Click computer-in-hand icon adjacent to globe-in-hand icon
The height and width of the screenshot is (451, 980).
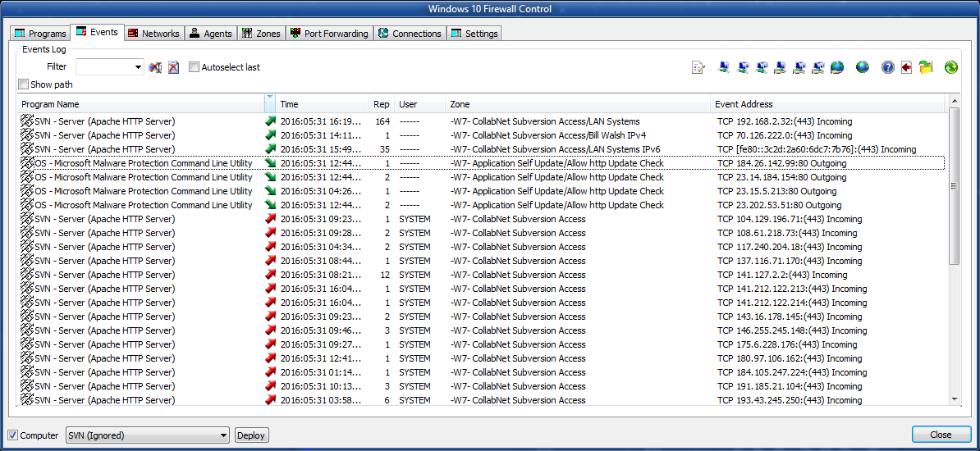(817, 67)
